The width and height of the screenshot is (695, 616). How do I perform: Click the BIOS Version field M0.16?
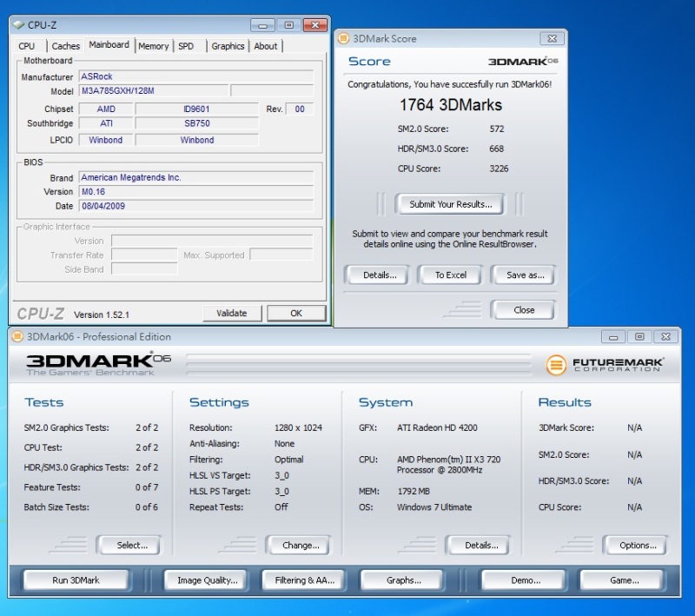pyautogui.click(x=196, y=191)
